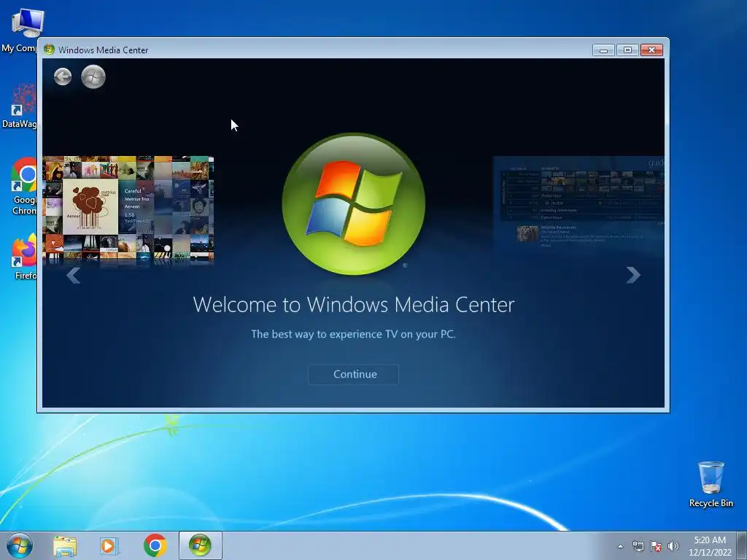Viewport: 747px width, 560px height.
Task: Close the Windows Media Center window
Action: [651, 50]
